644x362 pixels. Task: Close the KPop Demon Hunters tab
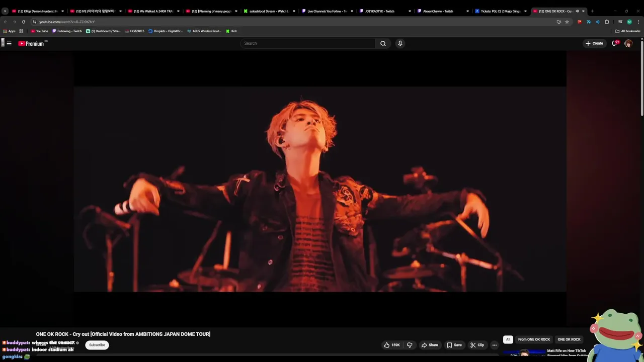[x=62, y=11]
